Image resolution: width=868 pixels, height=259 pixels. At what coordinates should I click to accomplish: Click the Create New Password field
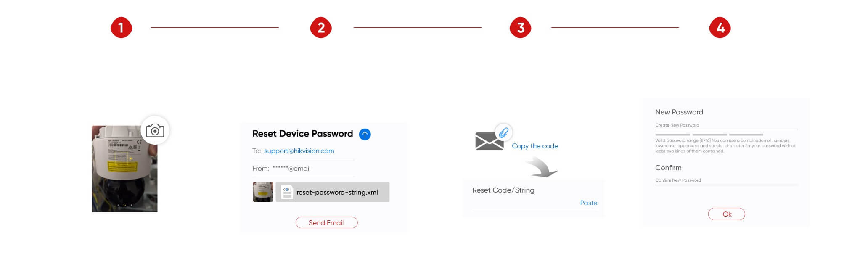(x=726, y=125)
